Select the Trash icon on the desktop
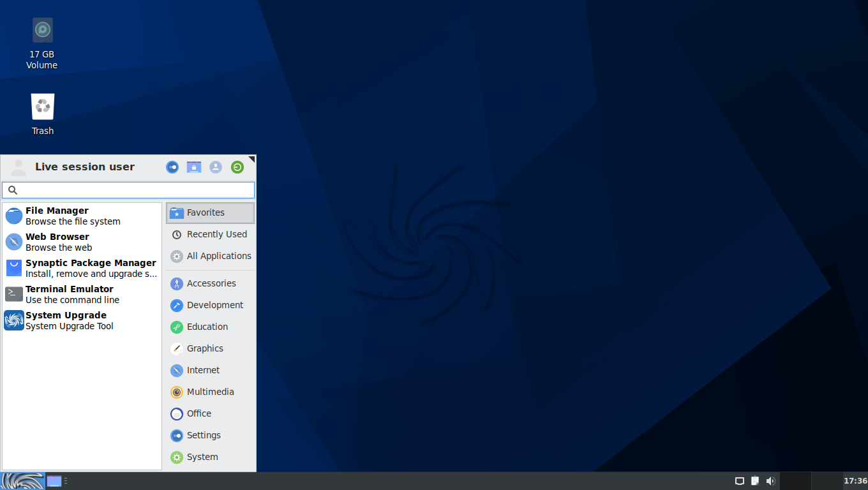The height and width of the screenshot is (490, 868). click(43, 114)
